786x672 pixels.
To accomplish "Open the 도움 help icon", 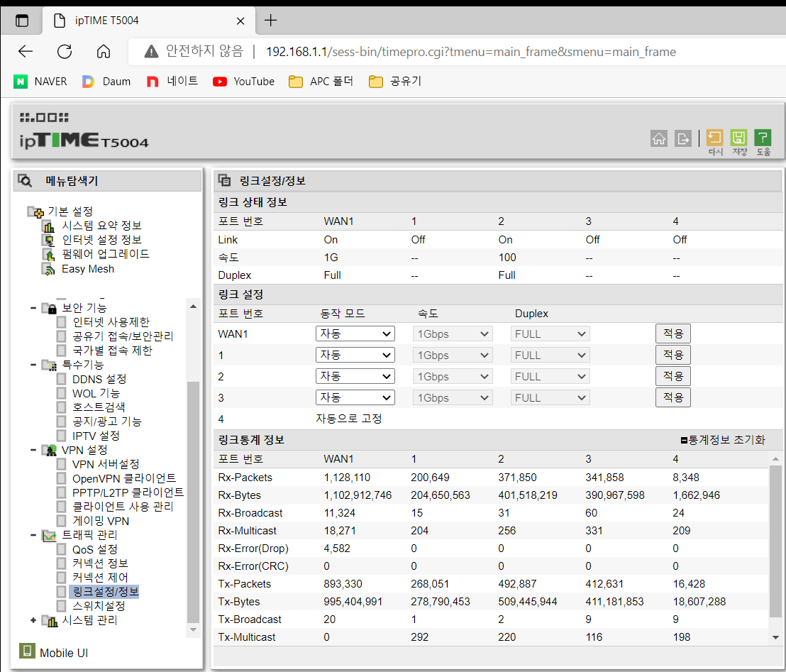I will click(763, 142).
